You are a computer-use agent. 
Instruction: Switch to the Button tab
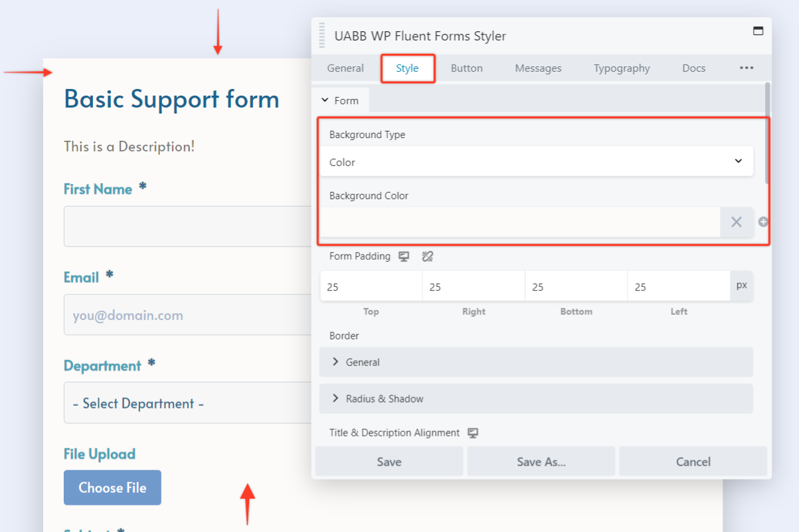click(466, 68)
